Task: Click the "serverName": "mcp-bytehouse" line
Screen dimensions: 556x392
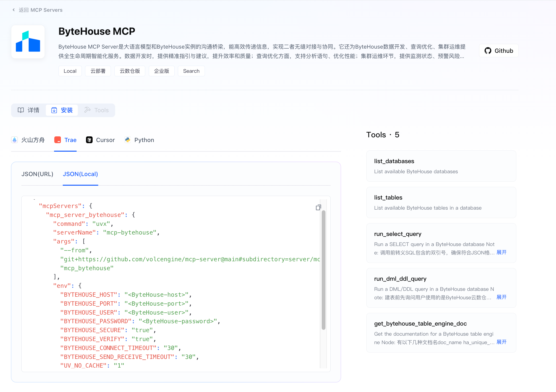Action: point(106,232)
